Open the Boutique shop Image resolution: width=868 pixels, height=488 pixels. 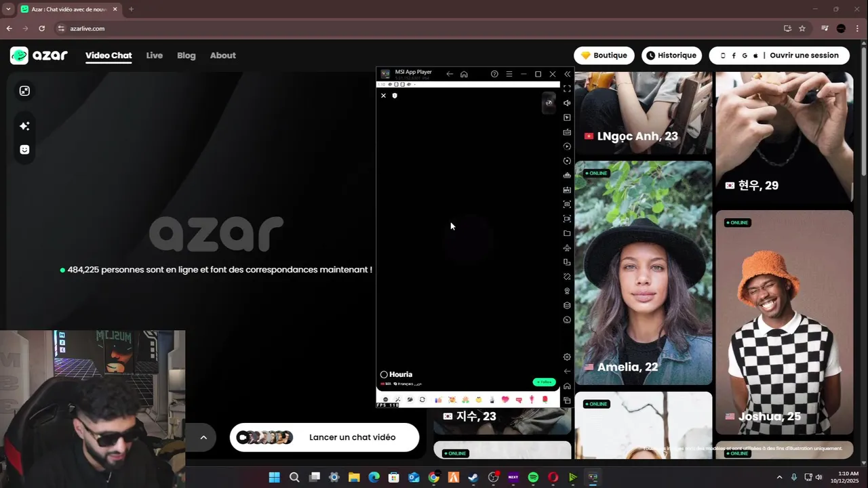point(604,56)
